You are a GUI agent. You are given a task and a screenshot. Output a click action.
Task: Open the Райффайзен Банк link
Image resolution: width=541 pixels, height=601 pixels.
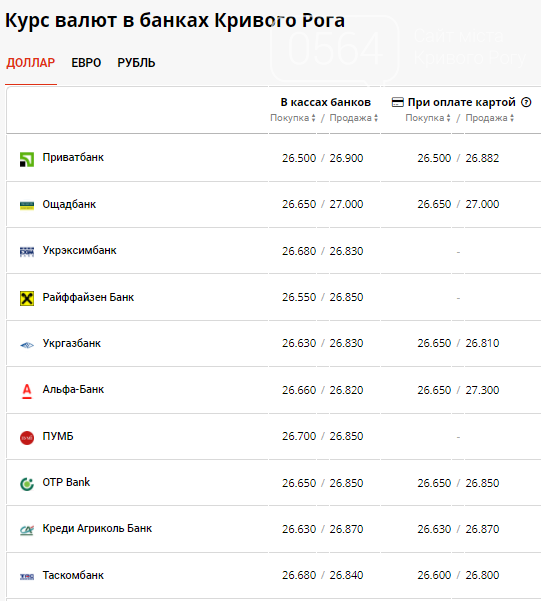88,297
